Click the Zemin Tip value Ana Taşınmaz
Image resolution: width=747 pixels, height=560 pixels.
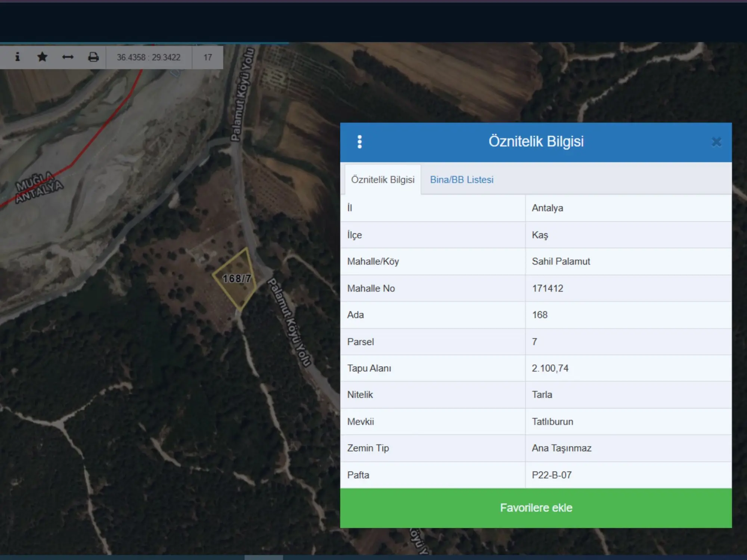[562, 448]
